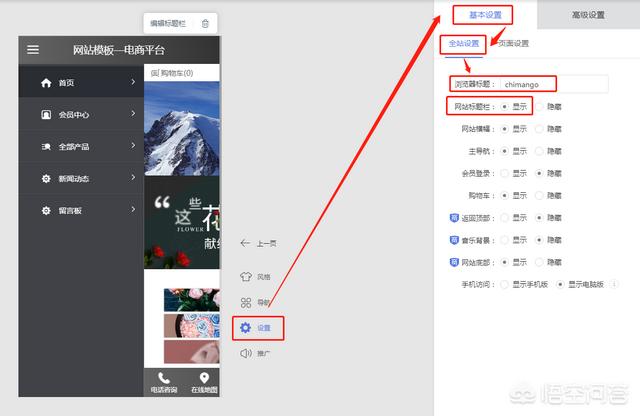
Task: Select 显示 for 网站标题栏
Action: tap(505, 107)
